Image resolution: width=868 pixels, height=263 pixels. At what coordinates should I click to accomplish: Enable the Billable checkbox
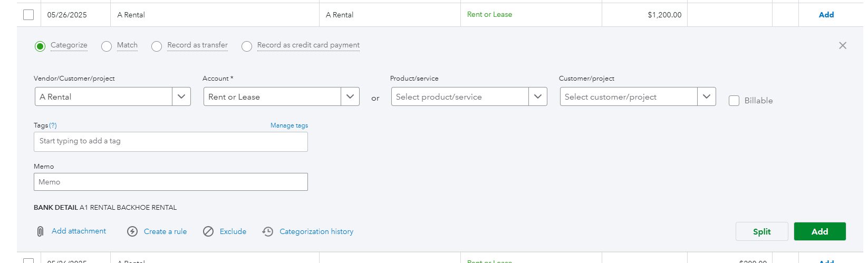[734, 101]
